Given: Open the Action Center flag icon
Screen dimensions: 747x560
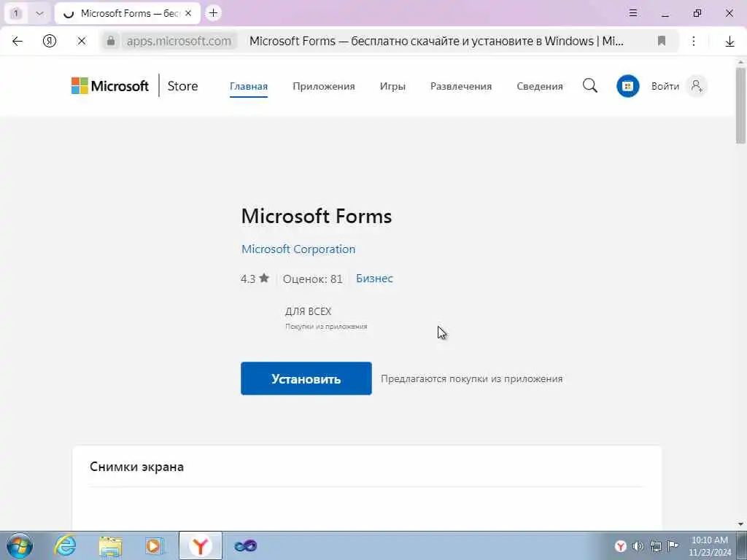Looking at the screenshot, I should (673, 546).
